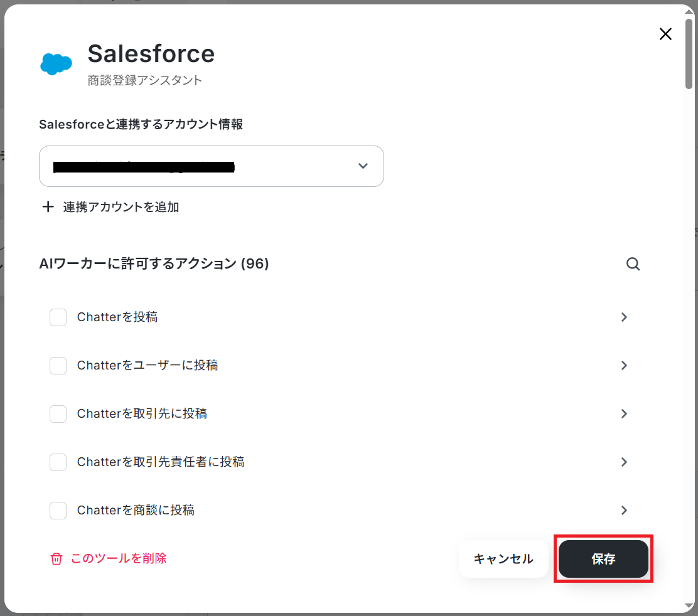Click the search magnifier icon for actions
Viewport: 698px width, 616px height.
tap(633, 264)
